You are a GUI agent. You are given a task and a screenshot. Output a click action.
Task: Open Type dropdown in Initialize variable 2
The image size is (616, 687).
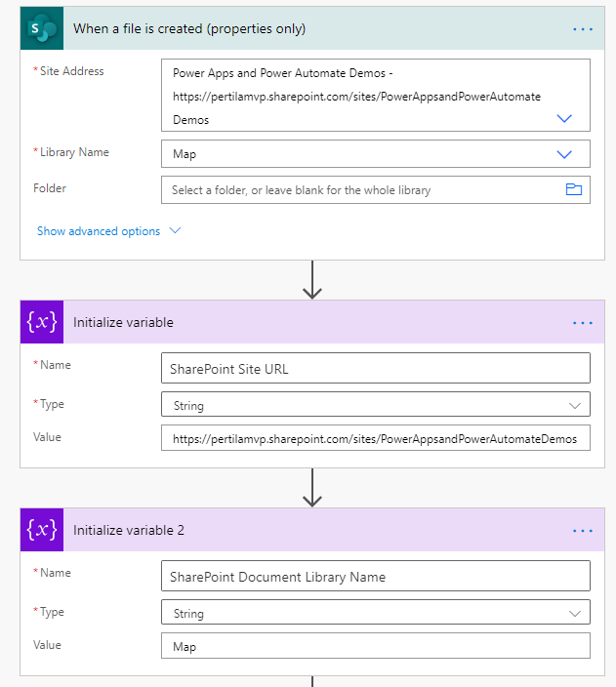[x=574, y=613]
